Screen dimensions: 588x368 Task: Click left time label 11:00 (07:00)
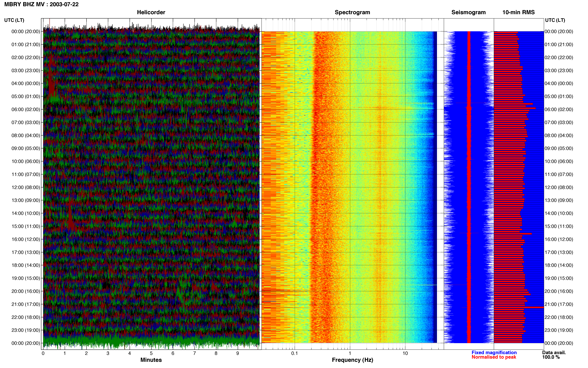coord(26,174)
